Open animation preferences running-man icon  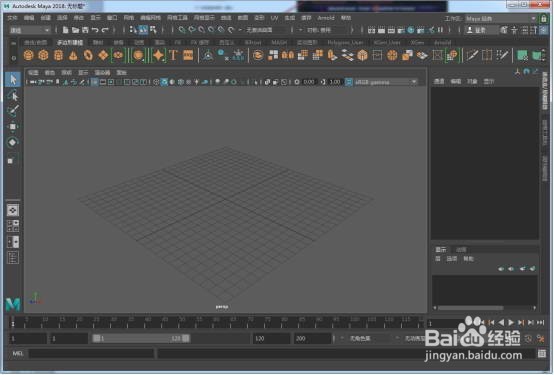coord(541,339)
